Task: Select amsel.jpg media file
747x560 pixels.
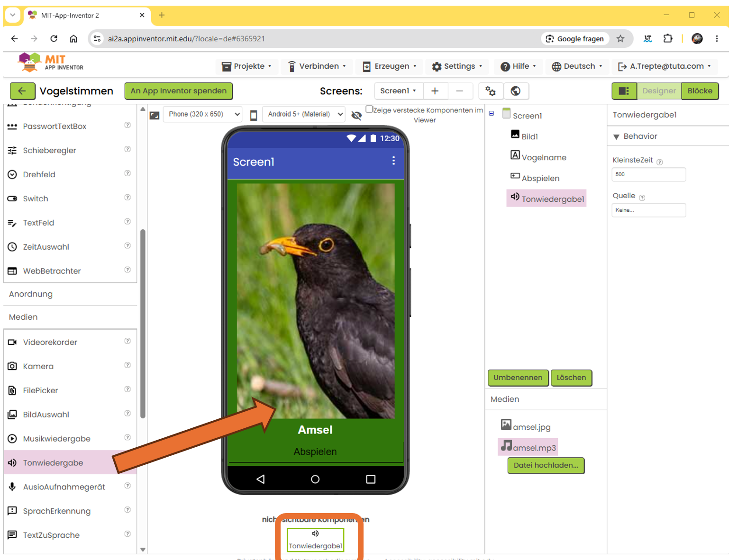Action: coord(526,426)
